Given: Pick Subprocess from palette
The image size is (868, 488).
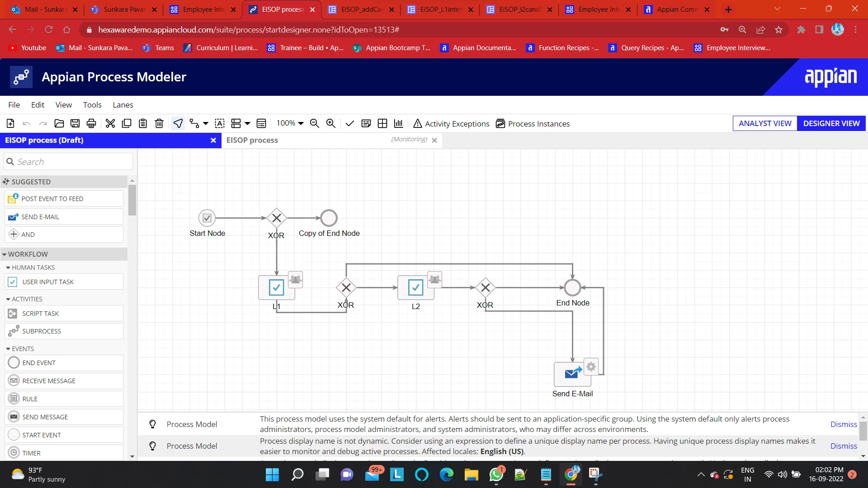Looking at the screenshot, I should point(64,331).
